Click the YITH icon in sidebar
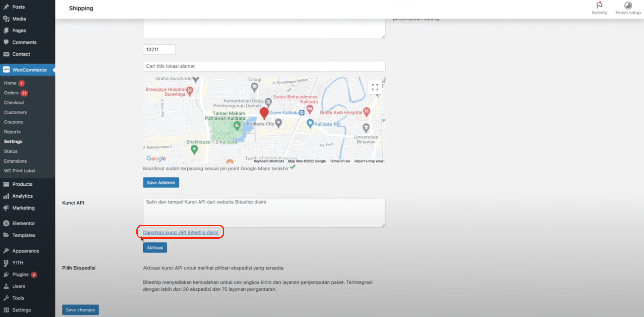The image size is (644, 317). [x=6, y=263]
